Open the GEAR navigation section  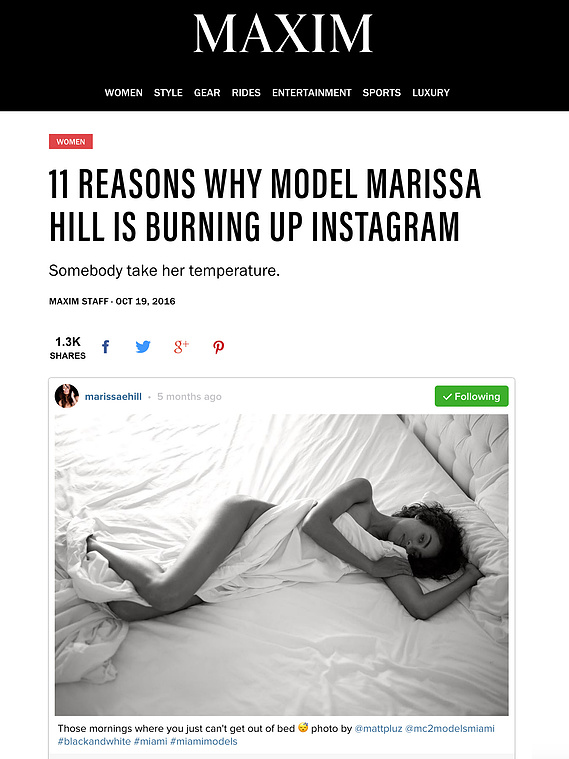pyautogui.click(x=207, y=92)
